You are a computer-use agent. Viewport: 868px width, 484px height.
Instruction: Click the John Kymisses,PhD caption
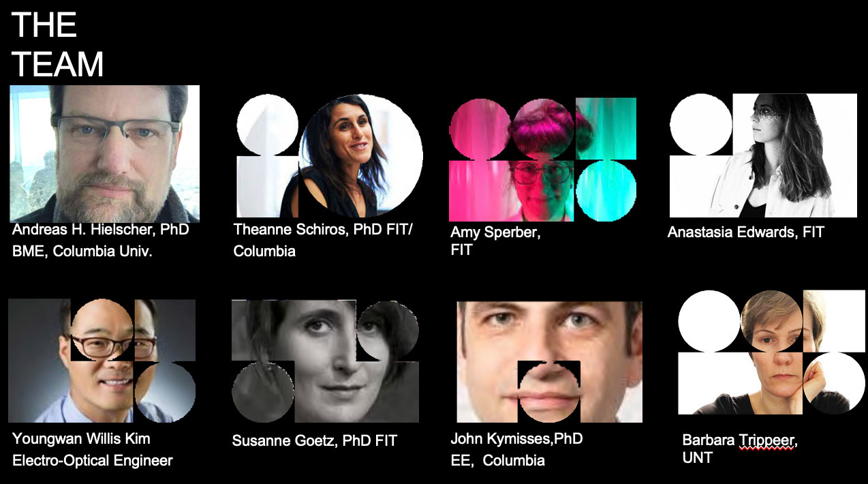point(517,438)
